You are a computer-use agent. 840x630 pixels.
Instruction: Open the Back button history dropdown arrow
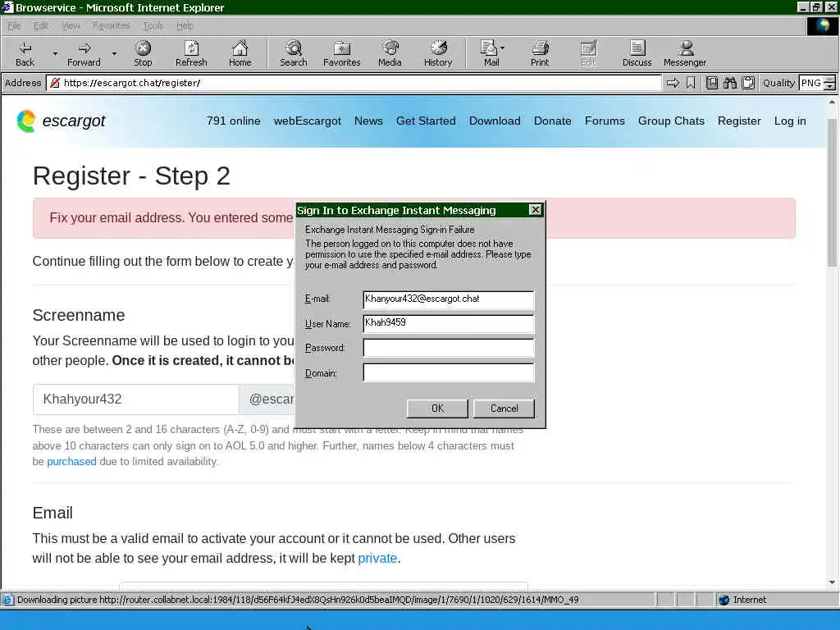pos(55,53)
